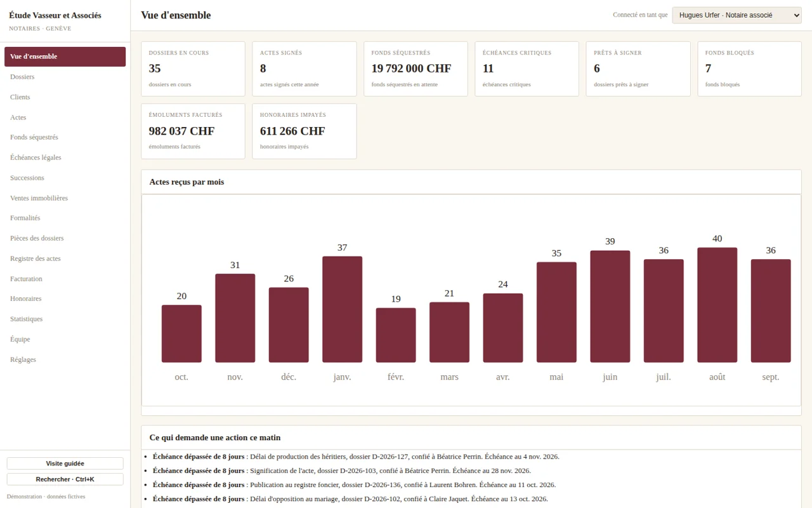Open the Honoraires impayés card

coord(304,131)
